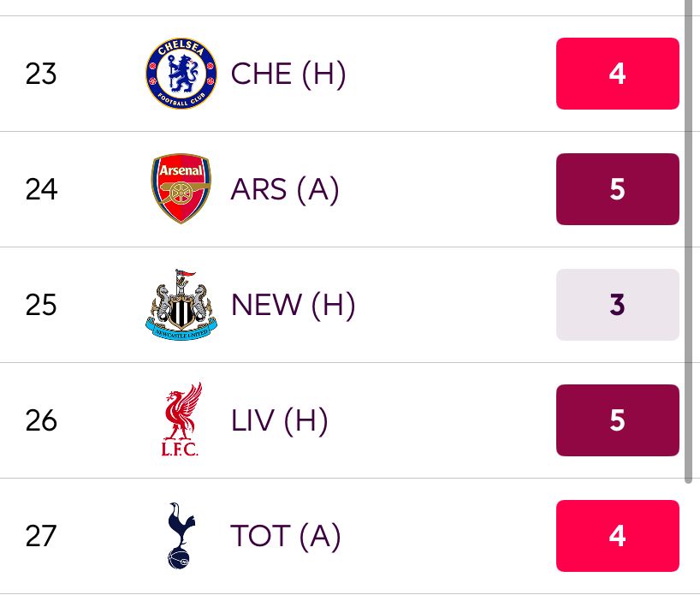Click difficulty rating 5 for Arsenal

click(x=617, y=189)
